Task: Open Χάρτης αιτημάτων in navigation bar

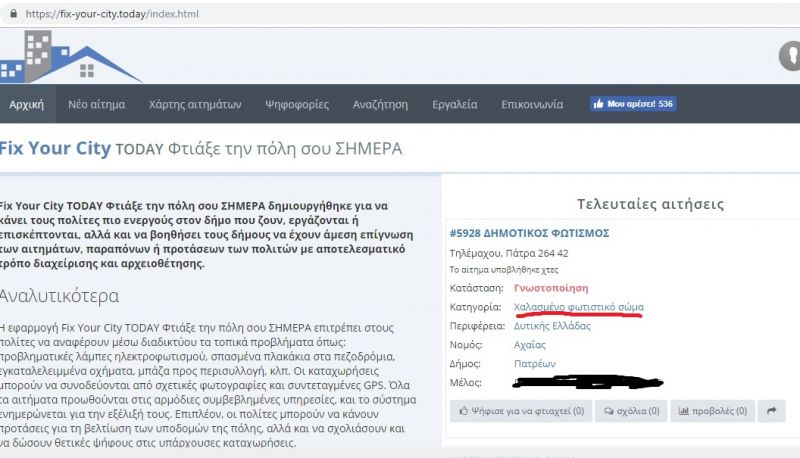Action: [x=195, y=105]
